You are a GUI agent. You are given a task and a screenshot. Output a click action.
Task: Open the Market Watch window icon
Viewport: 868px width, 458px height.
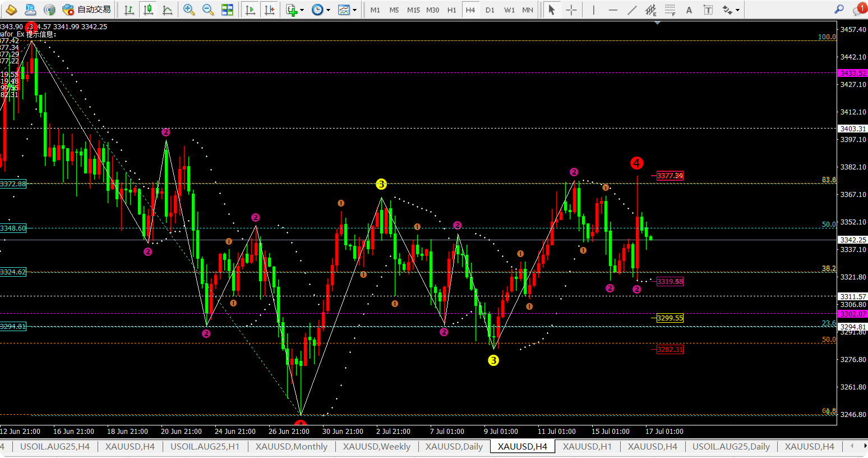[x=11, y=10]
